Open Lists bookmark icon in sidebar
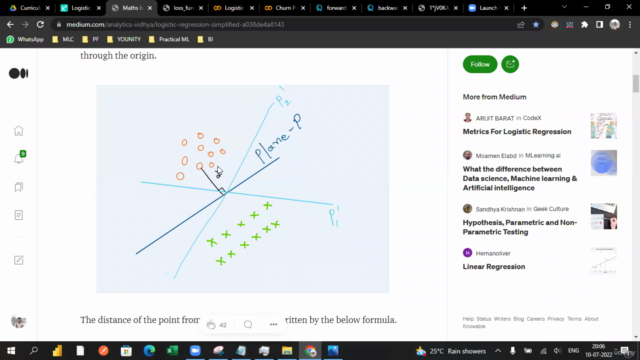The height and width of the screenshot is (360, 640). 19,187
